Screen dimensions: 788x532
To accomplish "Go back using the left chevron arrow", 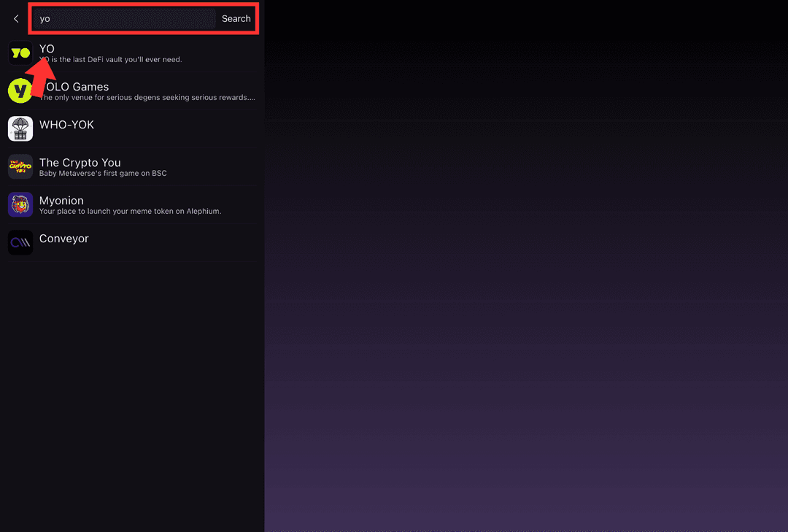I will click(16, 19).
